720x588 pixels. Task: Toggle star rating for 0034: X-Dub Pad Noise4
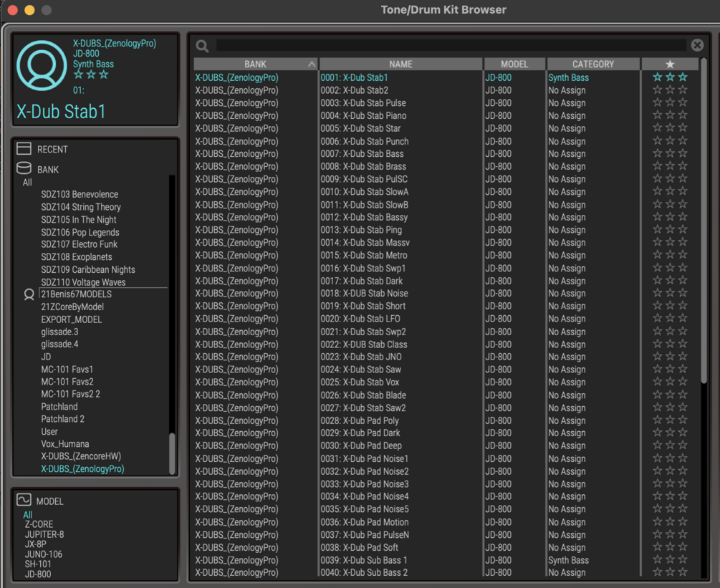(x=670, y=496)
